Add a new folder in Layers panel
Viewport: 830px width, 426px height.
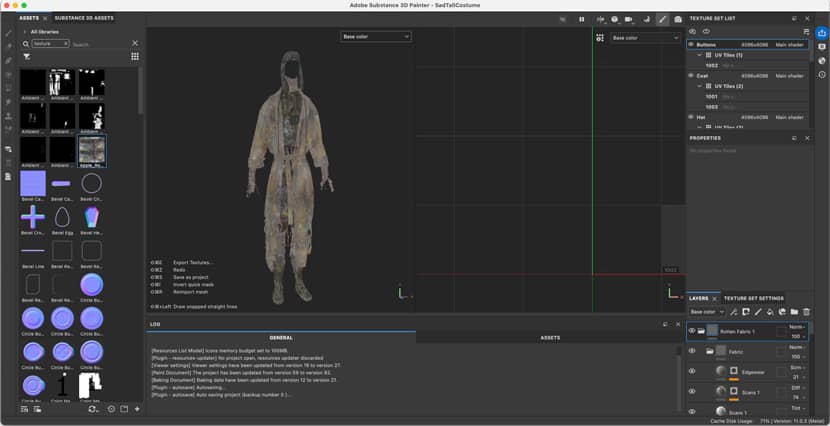794,312
